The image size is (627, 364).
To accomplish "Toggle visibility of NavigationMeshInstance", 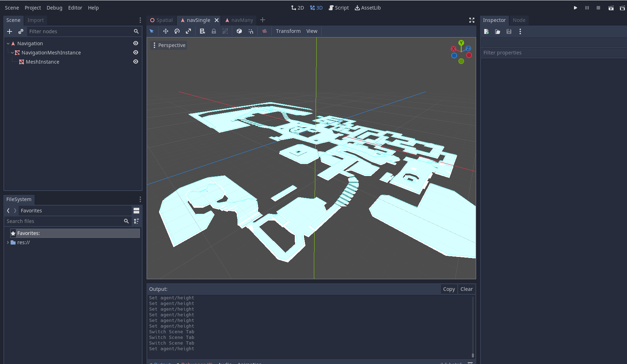I will click(x=136, y=52).
